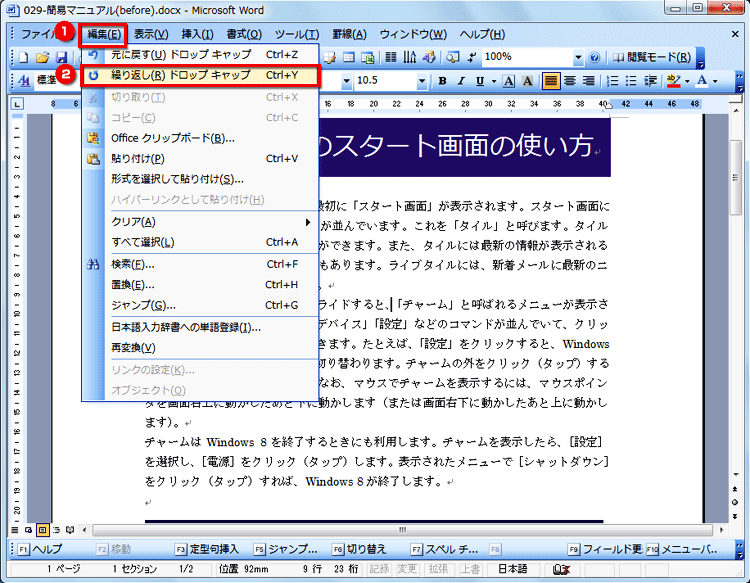Click the Tables and Borders pencil icon
Screen dimensions: 750x583
pos(330,57)
